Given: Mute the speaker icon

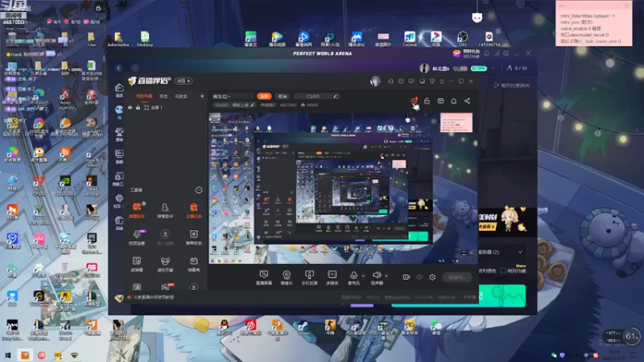Looking at the screenshot, I should tap(377, 276).
